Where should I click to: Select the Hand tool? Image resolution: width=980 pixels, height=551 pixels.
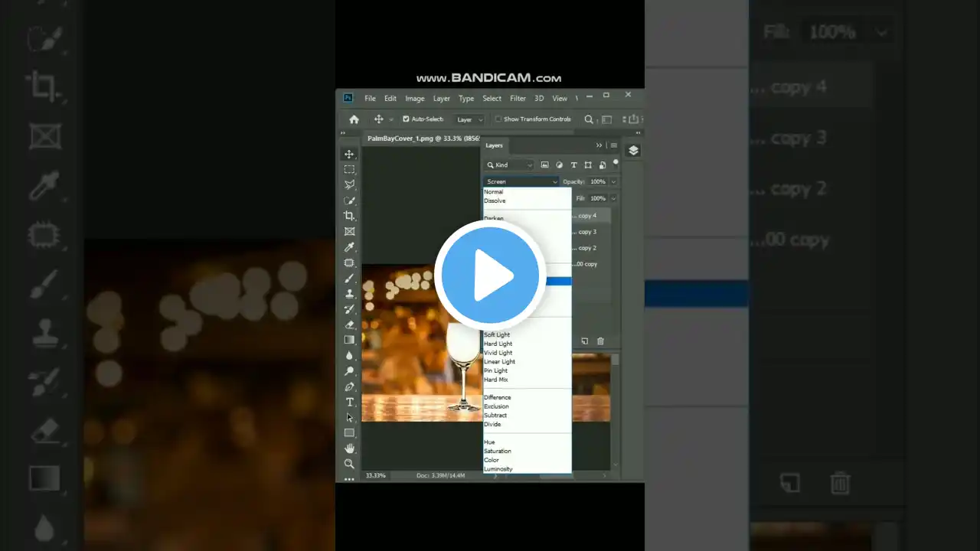point(349,448)
